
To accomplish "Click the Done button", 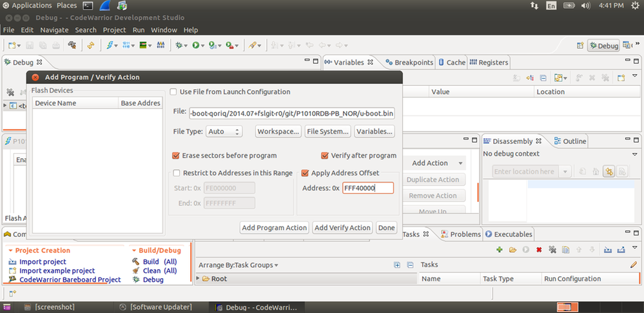I will tap(387, 227).
